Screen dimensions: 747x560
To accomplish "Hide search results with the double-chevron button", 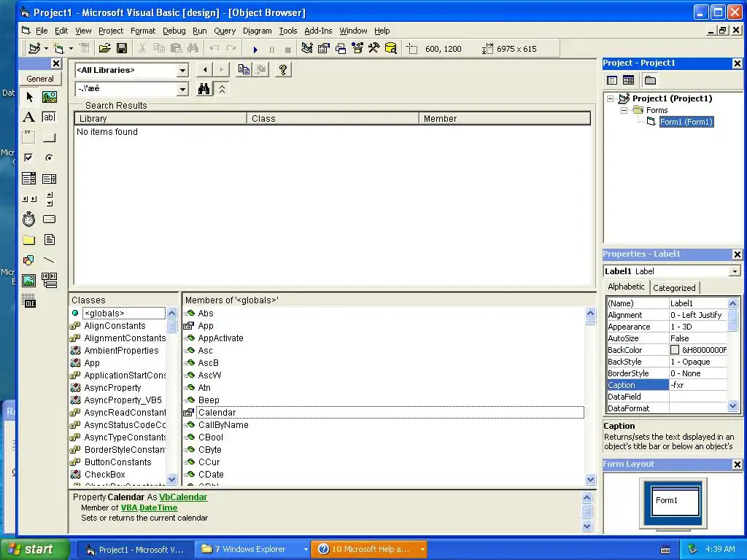I will (222, 89).
